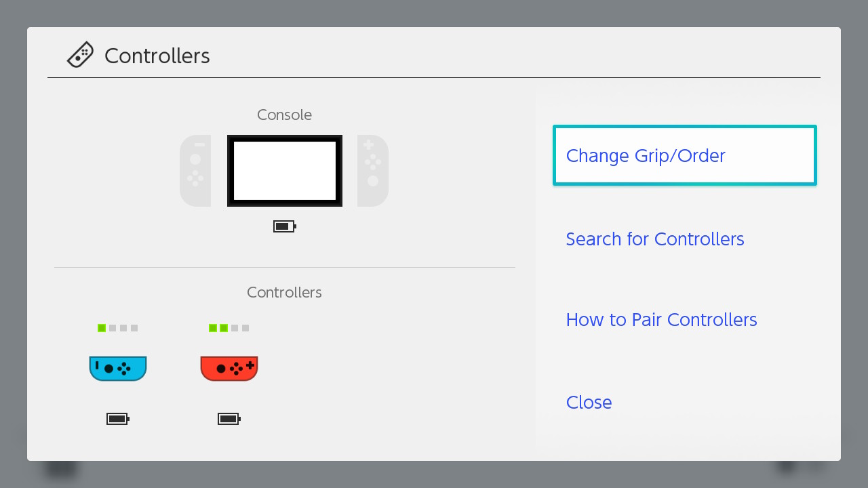Click player indicator lights above the blue Joy-Con
This screenshot has width=868, height=488.
click(x=118, y=328)
